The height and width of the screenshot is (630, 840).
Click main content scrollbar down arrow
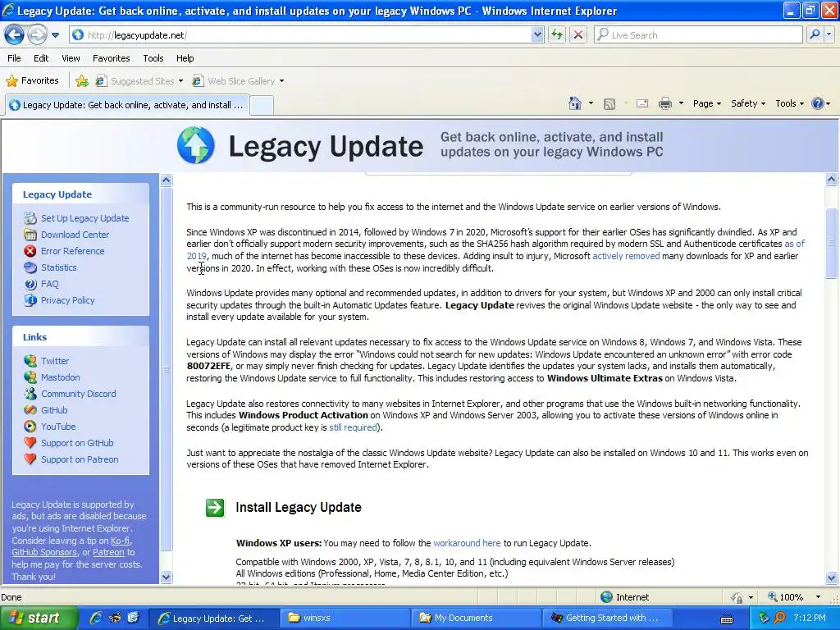(x=832, y=577)
